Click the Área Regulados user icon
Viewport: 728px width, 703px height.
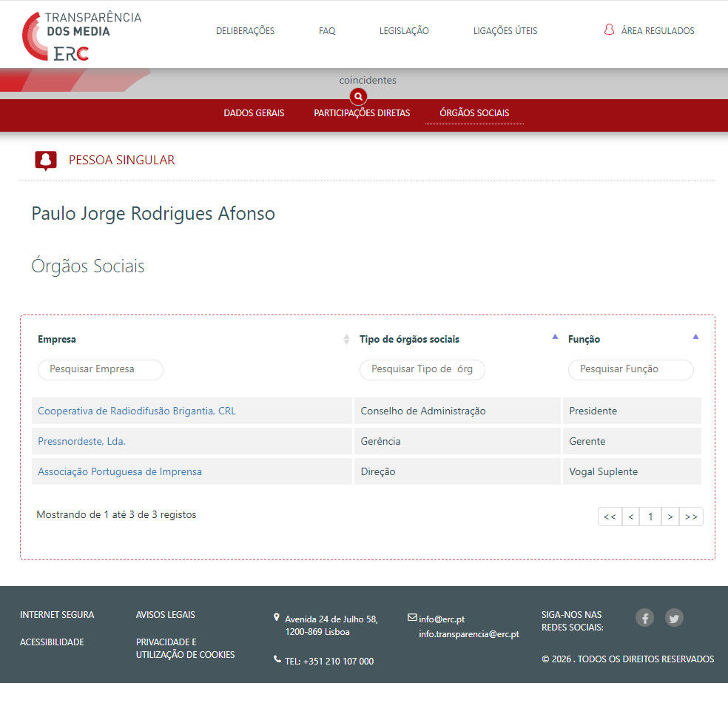(610, 30)
